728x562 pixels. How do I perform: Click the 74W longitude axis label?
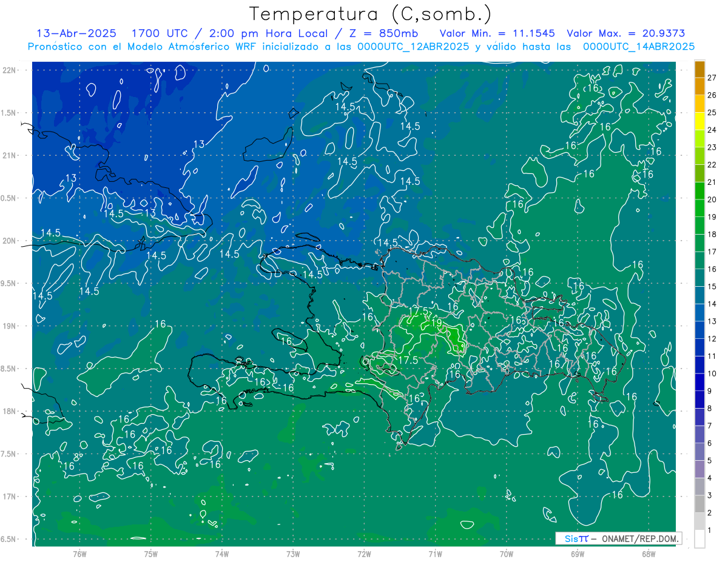(x=222, y=554)
